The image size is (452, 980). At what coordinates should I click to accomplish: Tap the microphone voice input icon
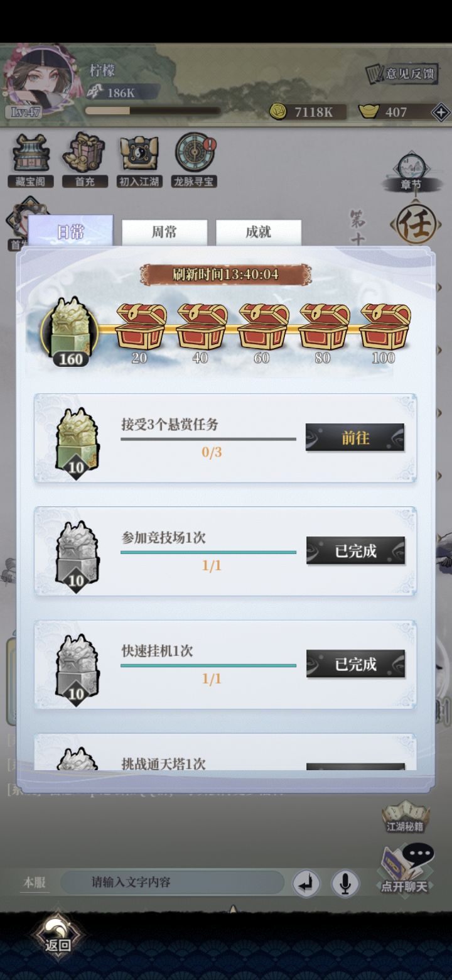coord(344,883)
